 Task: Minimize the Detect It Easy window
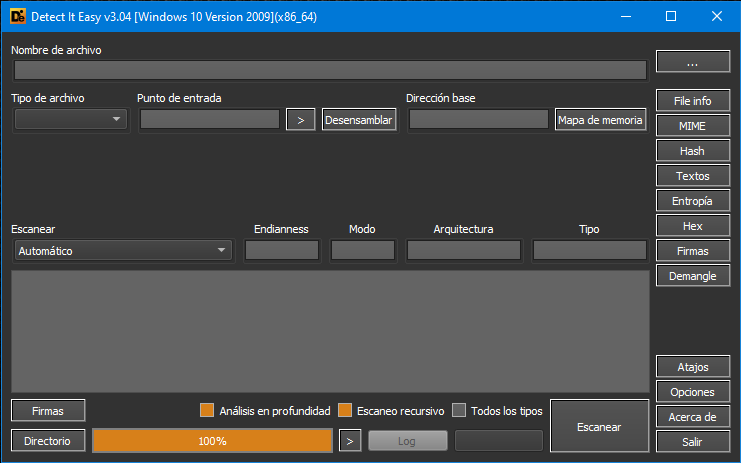626,17
